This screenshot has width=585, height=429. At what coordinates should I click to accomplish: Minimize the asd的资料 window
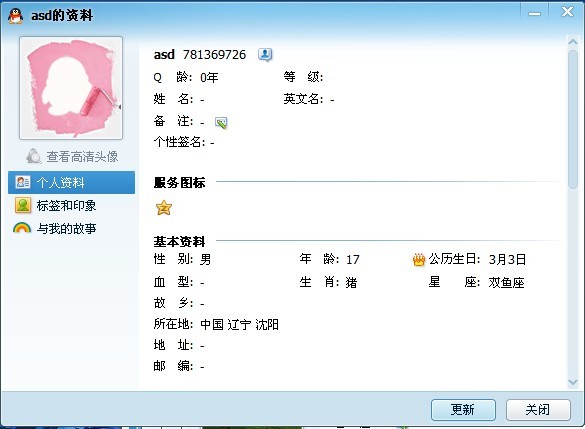point(534,14)
